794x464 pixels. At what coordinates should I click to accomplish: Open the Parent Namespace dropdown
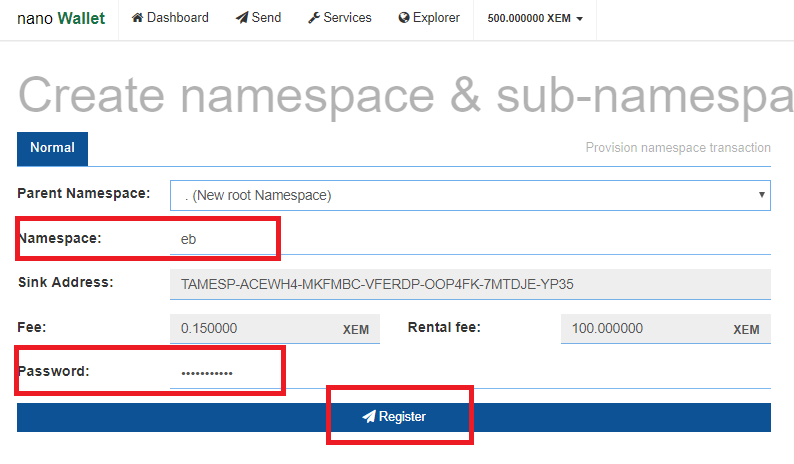pos(470,195)
